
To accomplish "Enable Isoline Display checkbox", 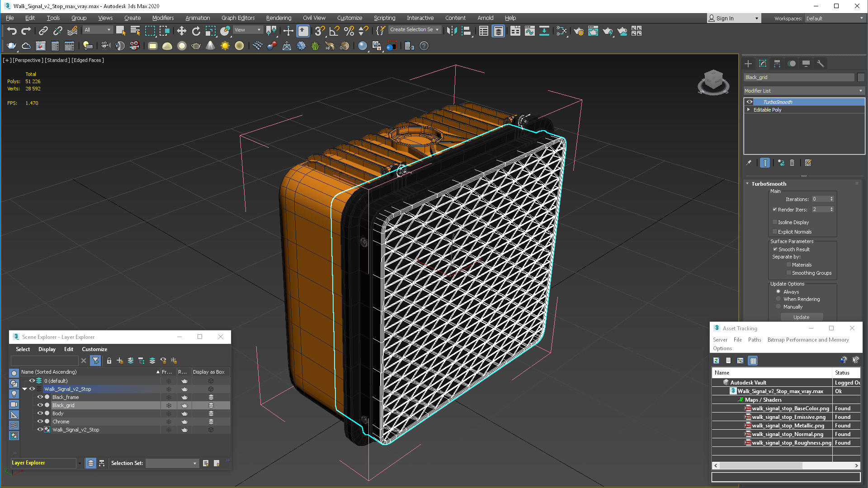I will click(x=775, y=222).
